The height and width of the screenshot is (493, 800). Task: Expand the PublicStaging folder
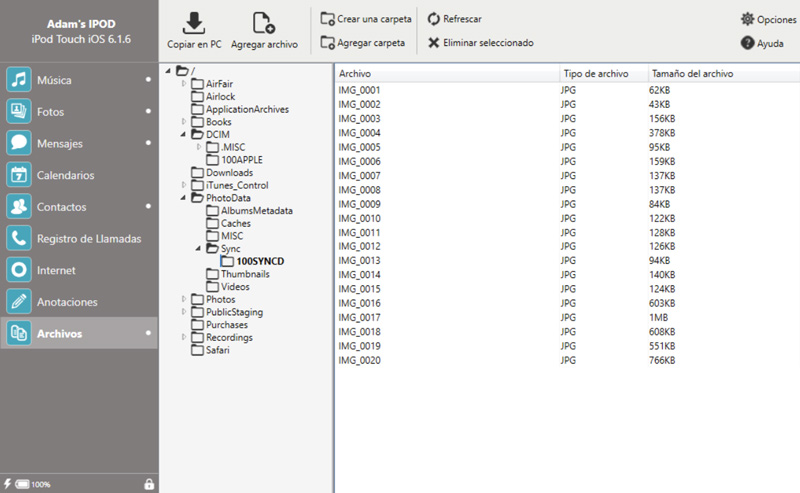184,312
